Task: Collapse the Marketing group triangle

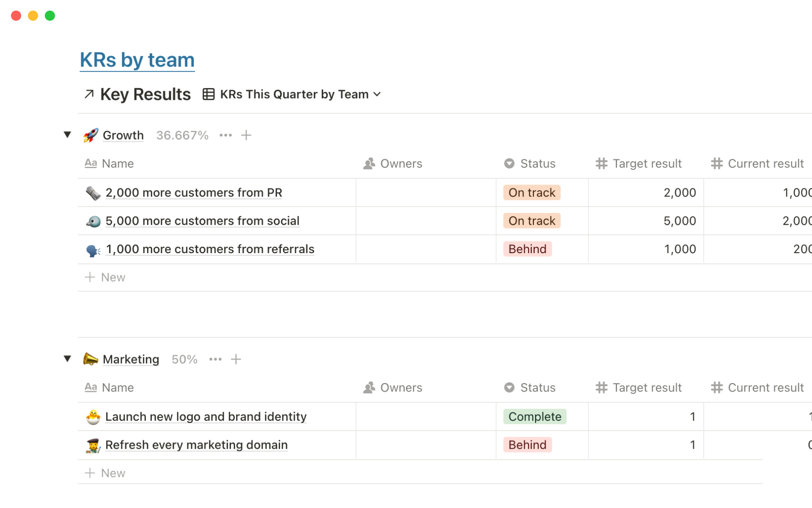Action: click(x=67, y=359)
